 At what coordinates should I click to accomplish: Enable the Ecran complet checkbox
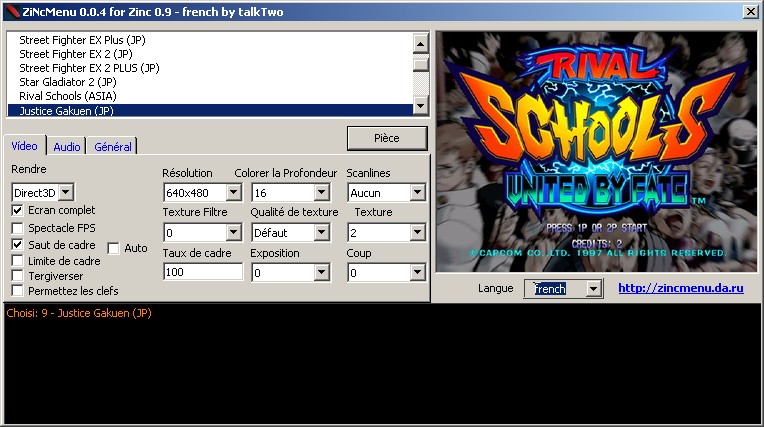[x=18, y=210]
